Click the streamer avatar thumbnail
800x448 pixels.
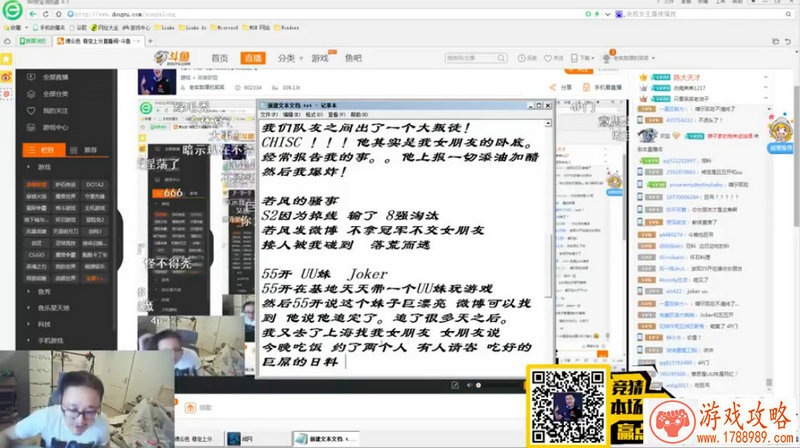(x=157, y=82)
